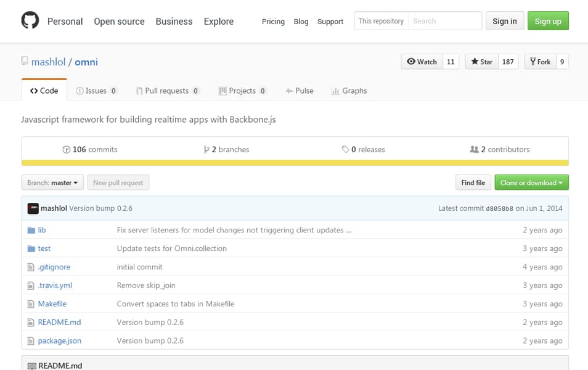
Task: Click the contributors people icon
Action: tap(474, 150)
